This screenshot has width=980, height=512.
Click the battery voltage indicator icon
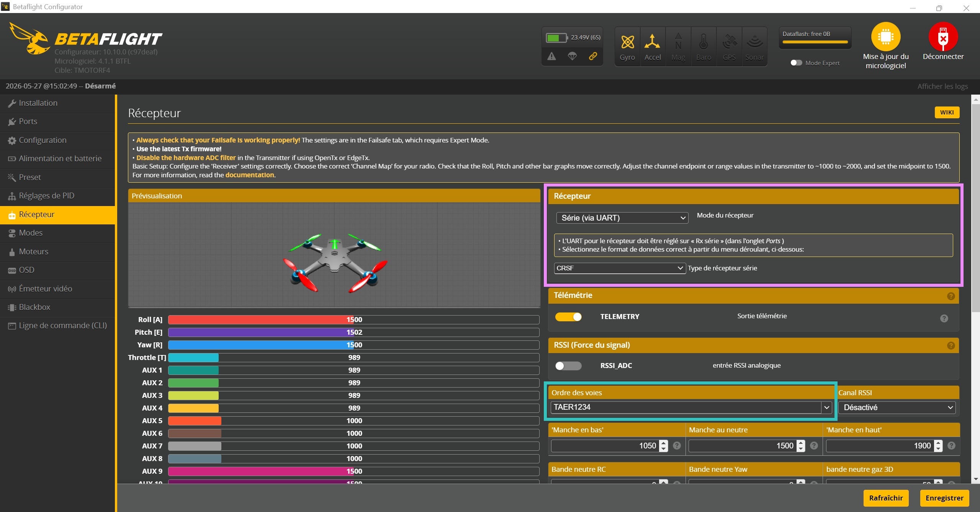[556, 38]
